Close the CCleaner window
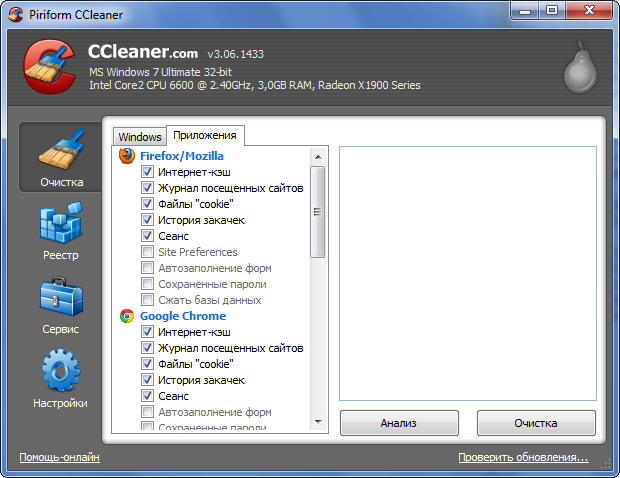The height and width of the screenshot is (478, 620). [x=589, y=11]
